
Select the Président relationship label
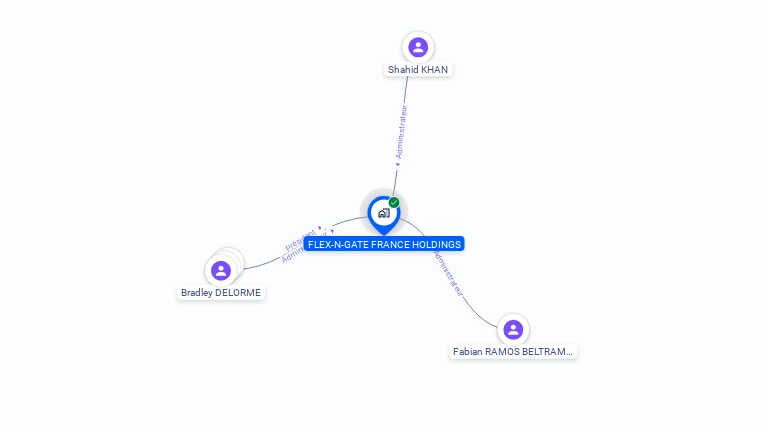(300, 240)
